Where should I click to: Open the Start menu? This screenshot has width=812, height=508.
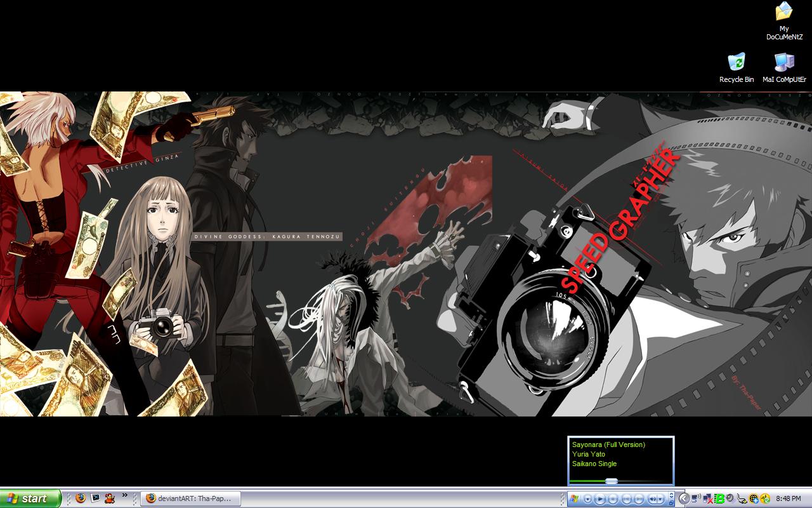click(30, 498)
